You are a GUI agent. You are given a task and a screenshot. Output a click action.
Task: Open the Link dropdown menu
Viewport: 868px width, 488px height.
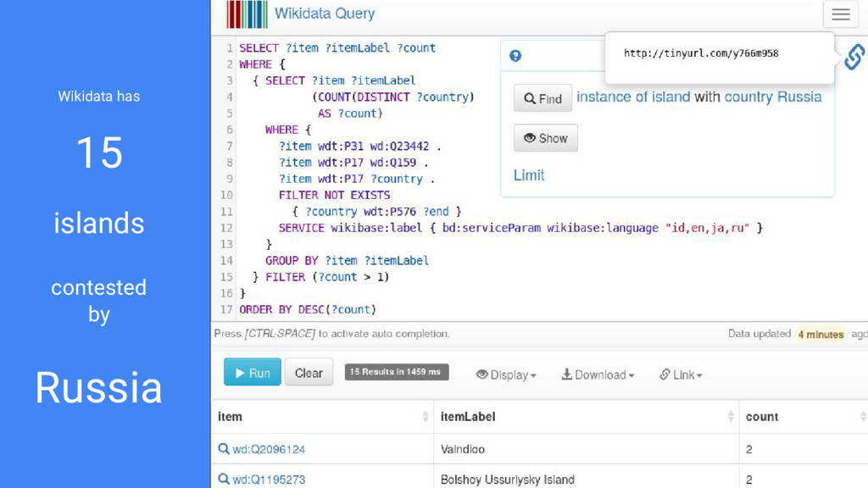681,374
